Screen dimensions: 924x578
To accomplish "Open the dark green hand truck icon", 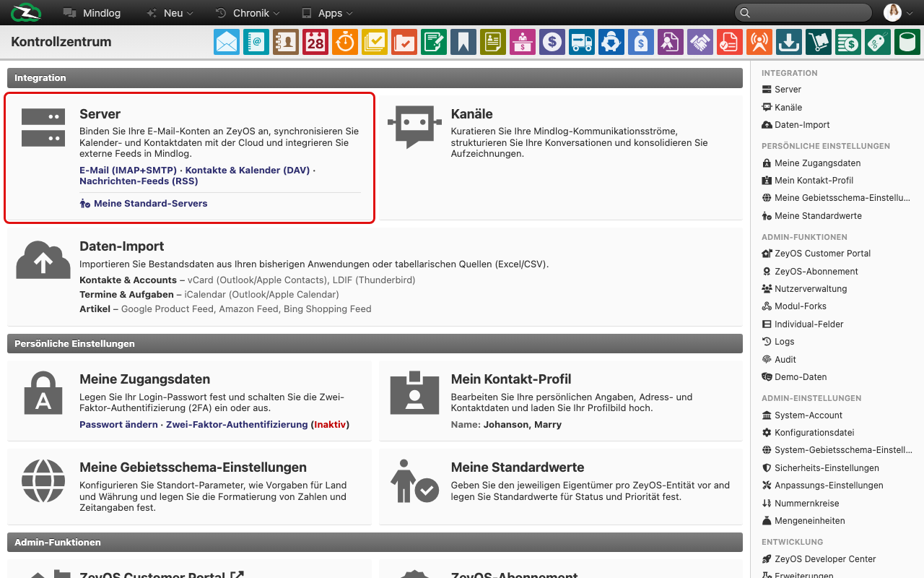I will click(x=819, y=42).
